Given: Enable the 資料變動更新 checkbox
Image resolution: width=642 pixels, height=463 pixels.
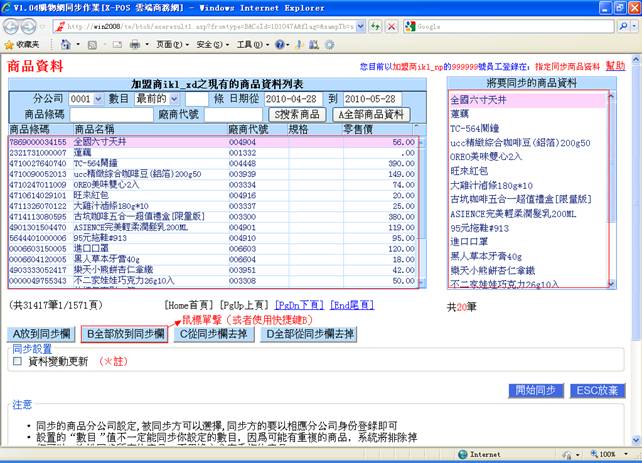Looking at the screenshot, I should (x=17, y=361).
